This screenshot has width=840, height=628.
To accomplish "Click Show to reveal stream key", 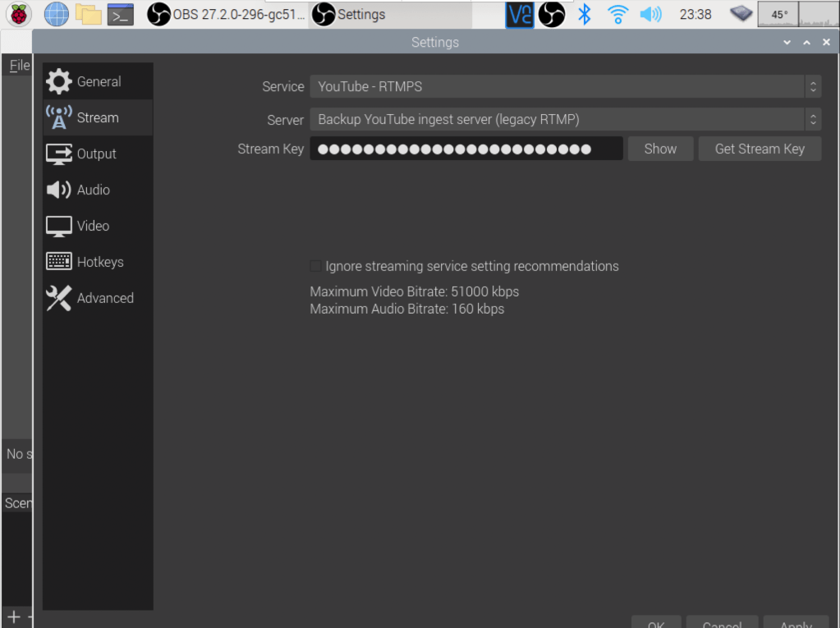I will click(660, 149).
